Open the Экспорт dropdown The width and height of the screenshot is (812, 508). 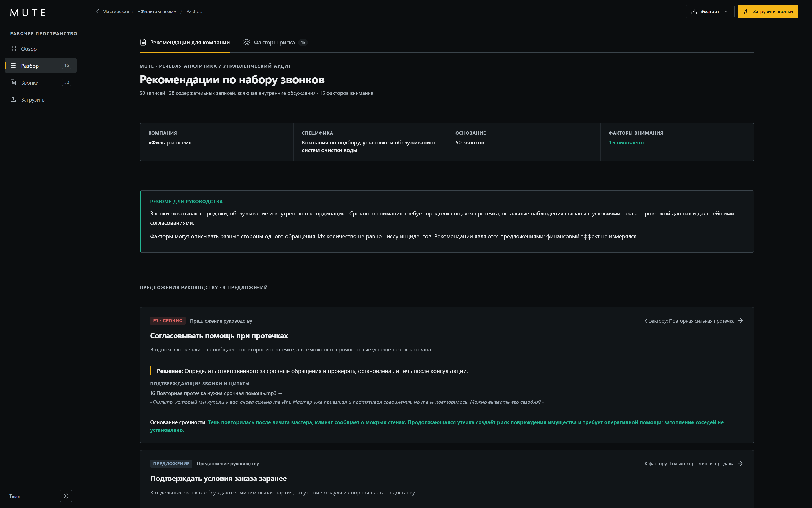click(710, 11)
